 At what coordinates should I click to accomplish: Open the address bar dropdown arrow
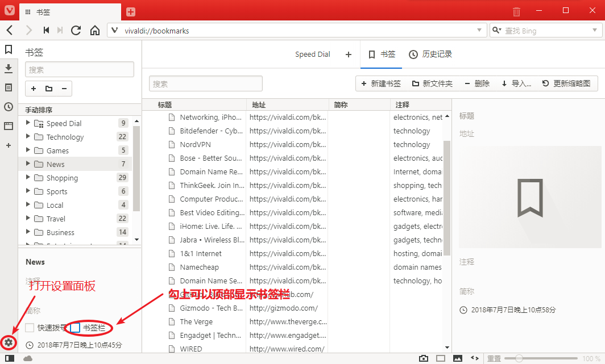pyautogui.click(x=480, y=31)
